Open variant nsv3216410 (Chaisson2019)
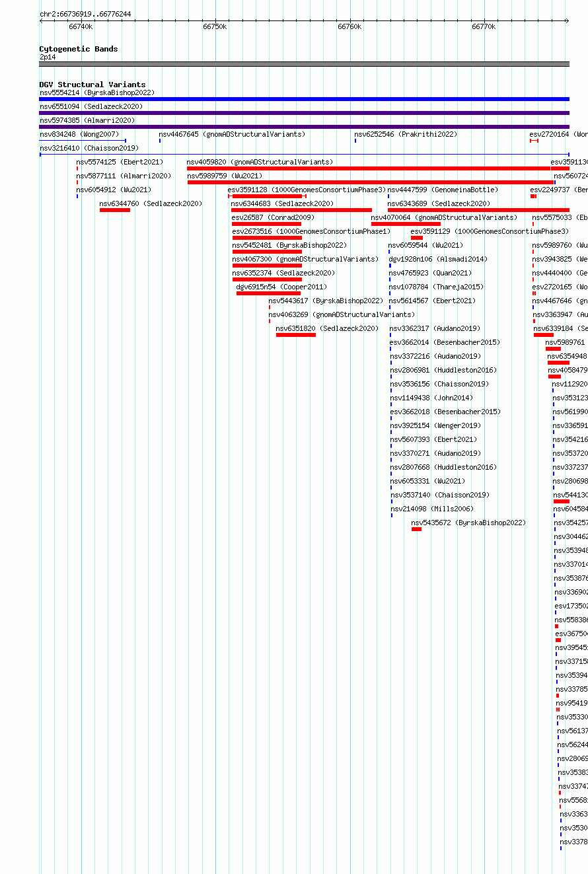 tap(89, 148)
